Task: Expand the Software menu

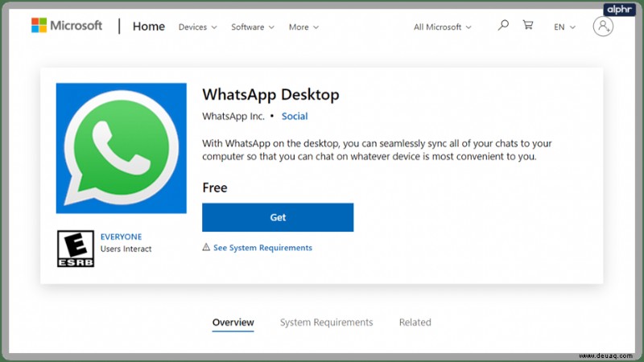Action: 253,27
